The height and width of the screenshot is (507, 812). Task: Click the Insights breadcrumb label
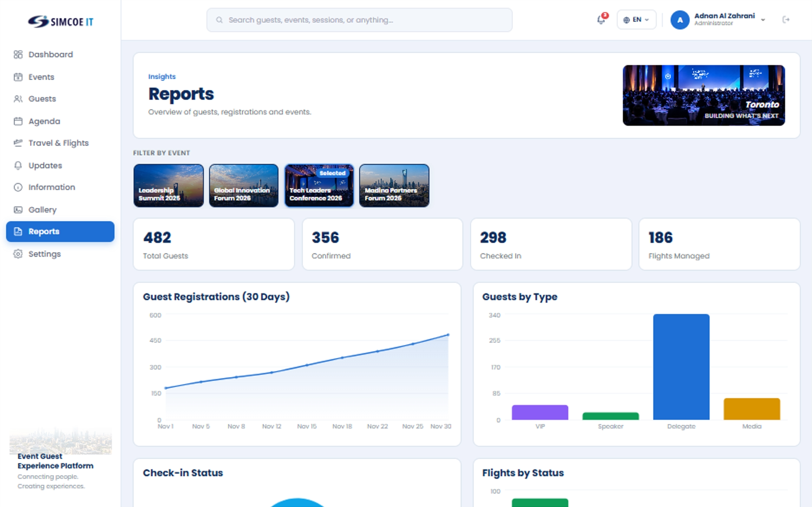click(162, 77)
